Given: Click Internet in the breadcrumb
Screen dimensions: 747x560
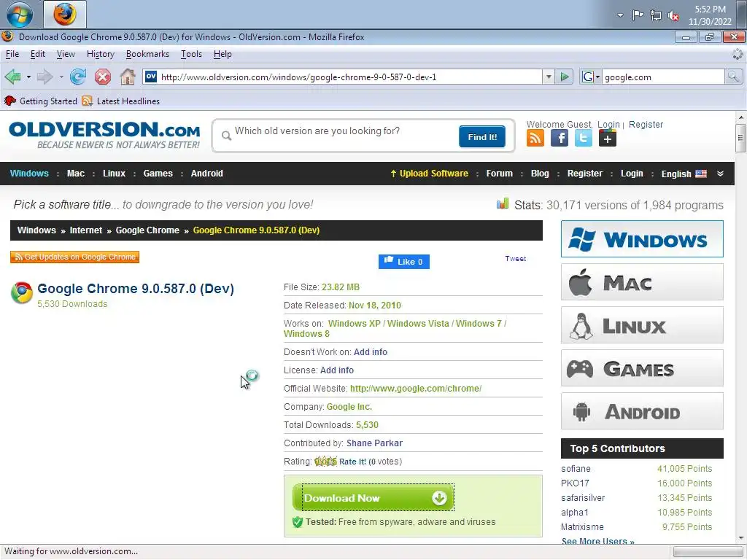Looking at the screenshot, I should pos(86,230).
